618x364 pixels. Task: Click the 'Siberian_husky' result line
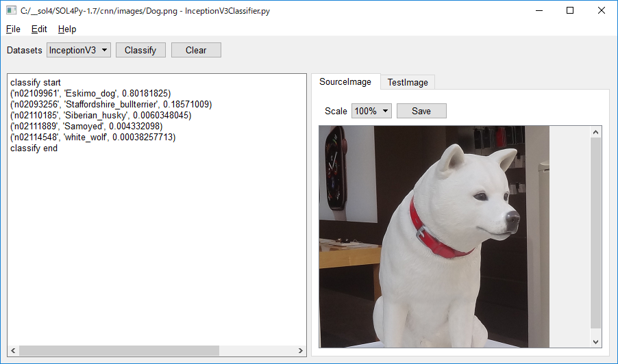click(101, 116)
